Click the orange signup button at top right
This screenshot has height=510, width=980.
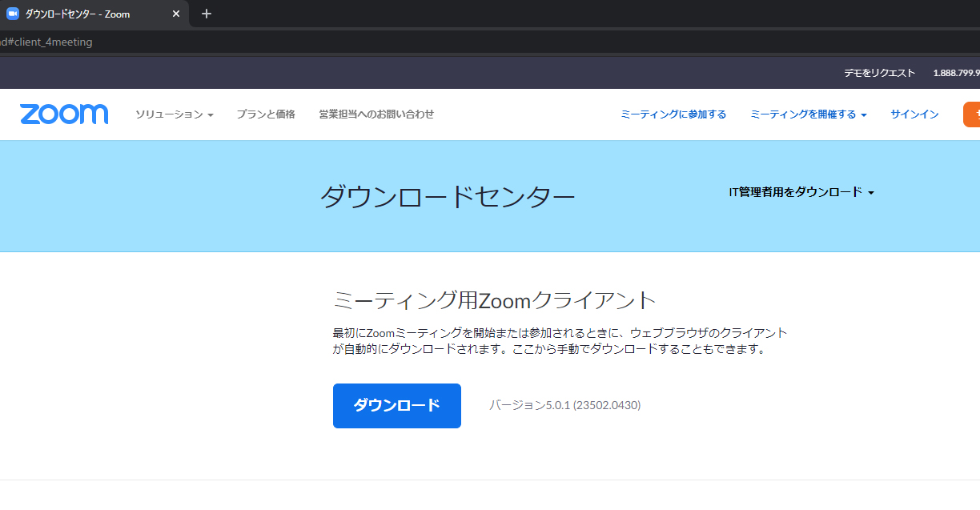[973, 114]
